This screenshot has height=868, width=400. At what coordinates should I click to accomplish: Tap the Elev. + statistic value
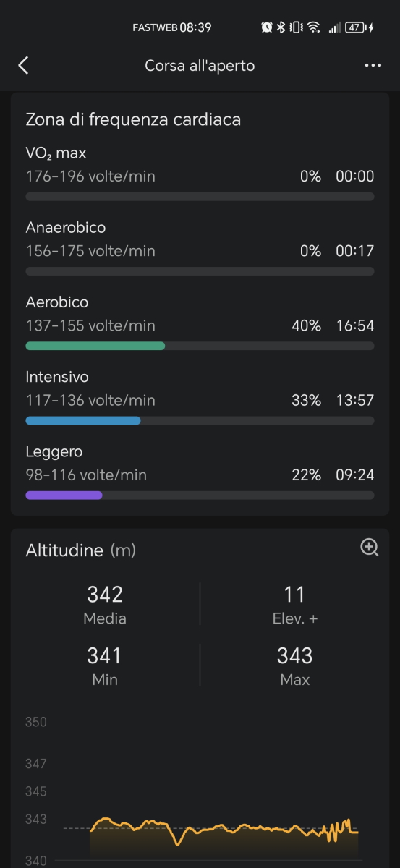[x=294, y=595]
